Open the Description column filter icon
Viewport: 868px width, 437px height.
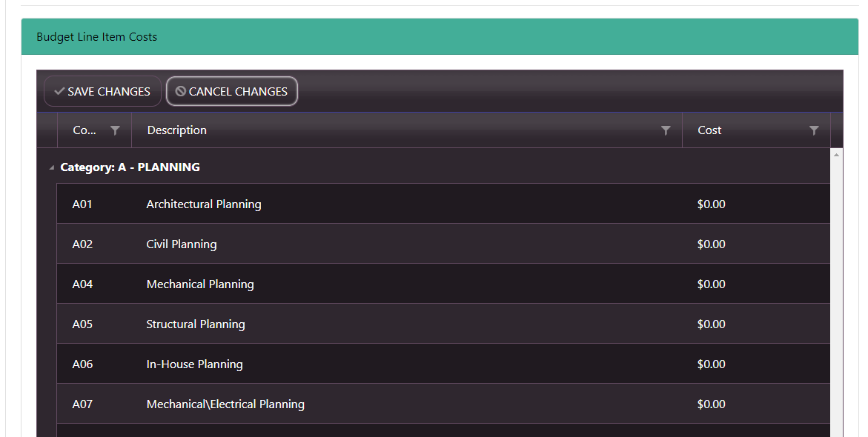[x=666, y=130]
